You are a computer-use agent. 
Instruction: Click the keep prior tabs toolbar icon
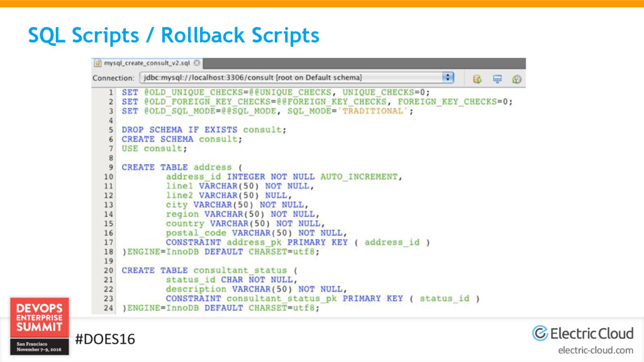click(x=497, y=79)
